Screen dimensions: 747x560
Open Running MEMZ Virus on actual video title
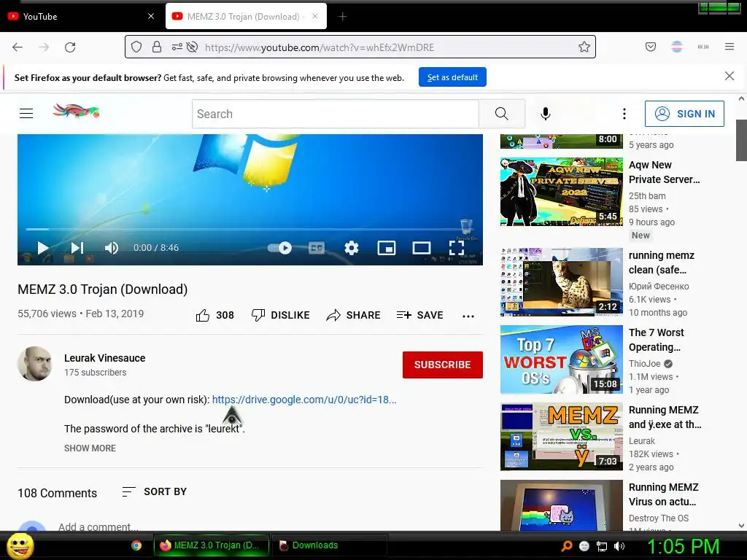(664, 494)
